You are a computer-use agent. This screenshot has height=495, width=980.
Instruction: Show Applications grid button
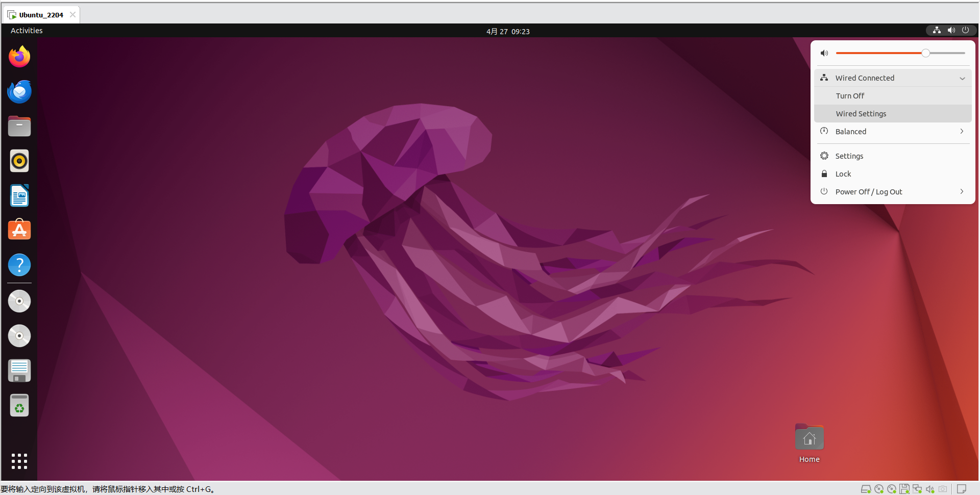[x=19, y=461]
